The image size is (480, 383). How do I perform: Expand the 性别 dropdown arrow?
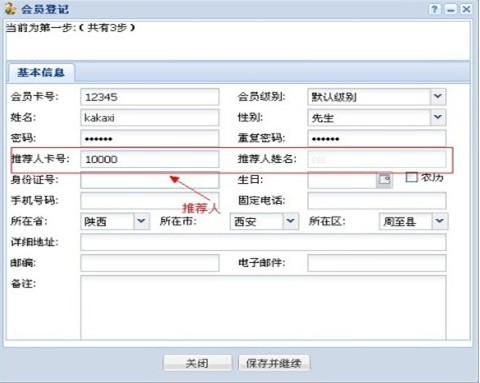coord(438,117)
